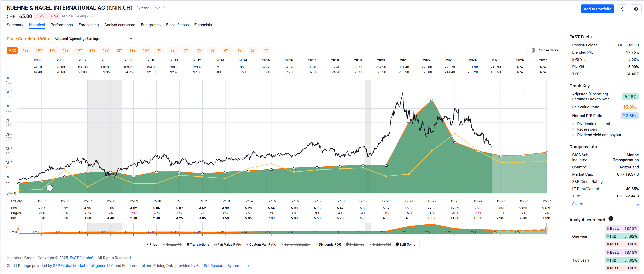Click the Chg/Yr value 157%
644x274 pixels.
[x=409, y=213]
